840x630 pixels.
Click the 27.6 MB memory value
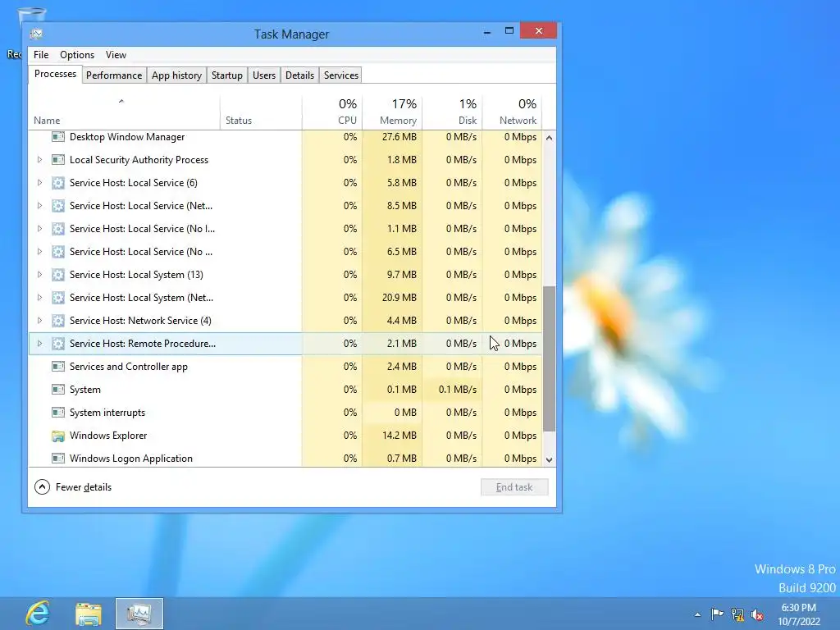[399, 137]
